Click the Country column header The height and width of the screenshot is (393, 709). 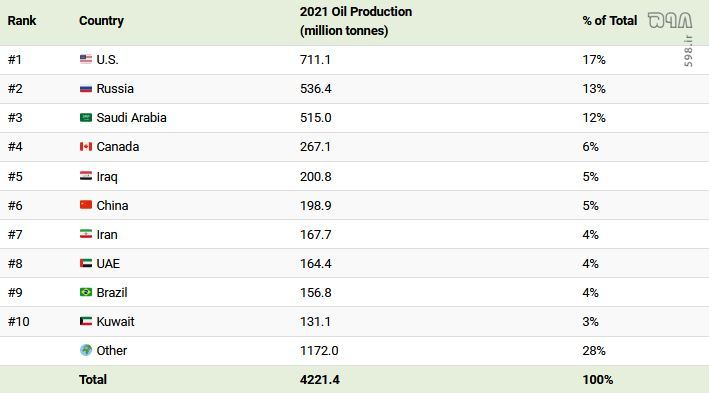pyautogui.click(x=101, y=21)
